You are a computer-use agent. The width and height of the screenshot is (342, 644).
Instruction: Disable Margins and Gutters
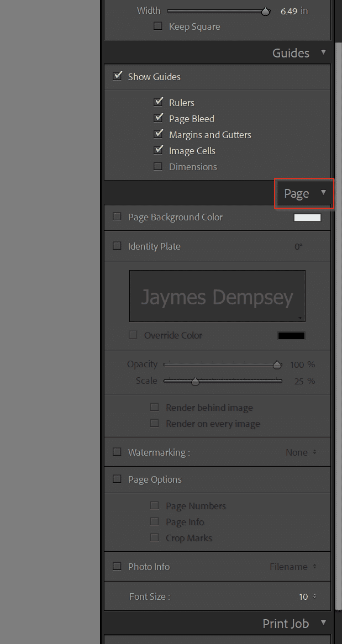[159, 133]
